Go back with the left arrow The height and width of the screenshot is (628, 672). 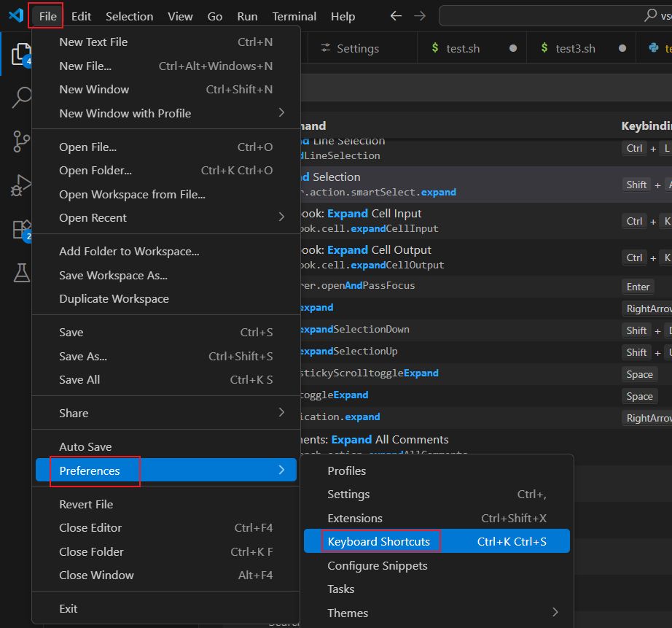(396, 16)
